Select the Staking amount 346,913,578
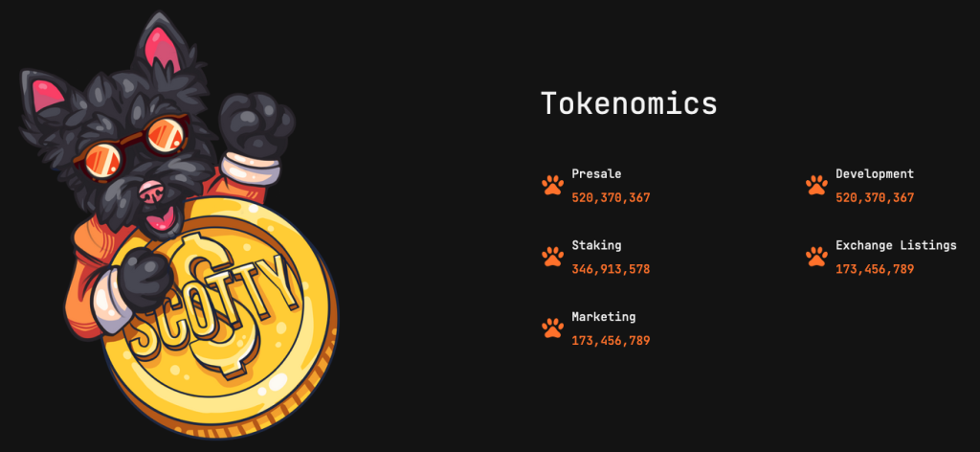This screenshot has width=980, height=452. pos(612,269)
